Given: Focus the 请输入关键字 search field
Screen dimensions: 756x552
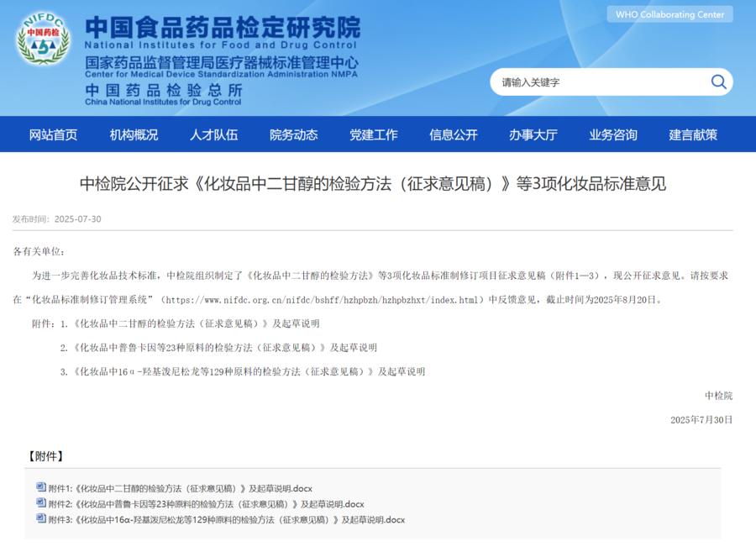Looking at the screenshot, I should click(596, 82).
